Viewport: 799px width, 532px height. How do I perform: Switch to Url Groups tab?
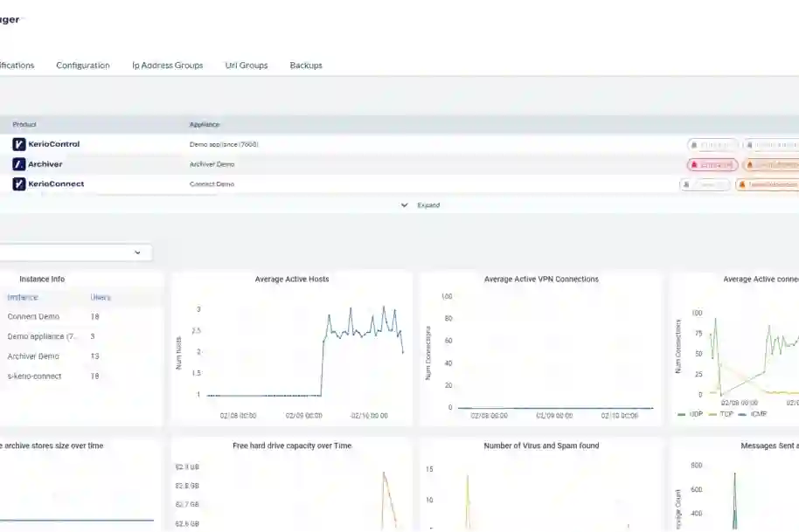click(x=247, y=66)
